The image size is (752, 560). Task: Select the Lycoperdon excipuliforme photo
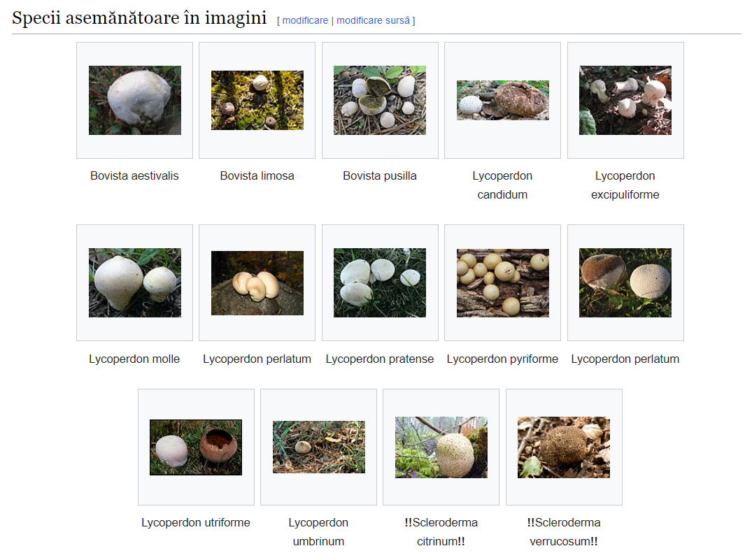[x=625, y=100]
